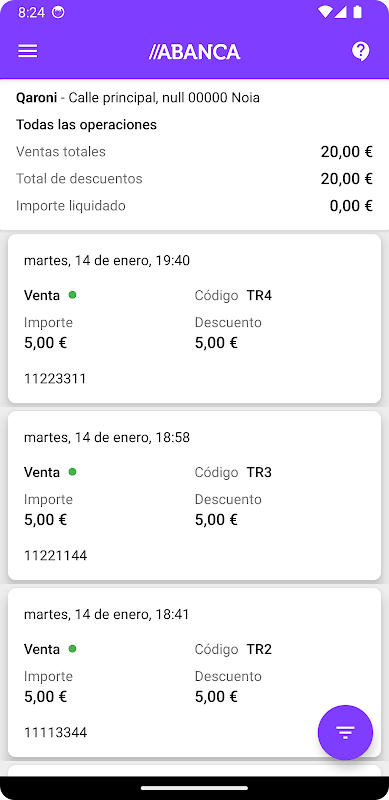Tap the Total de descuentos row

pos(194,179)
